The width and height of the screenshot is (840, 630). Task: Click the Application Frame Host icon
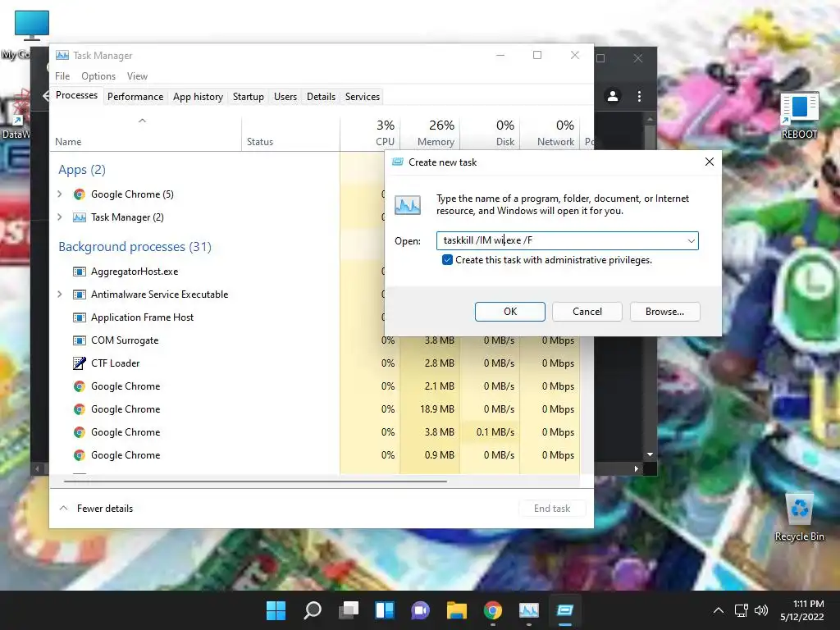click(80, 317)
